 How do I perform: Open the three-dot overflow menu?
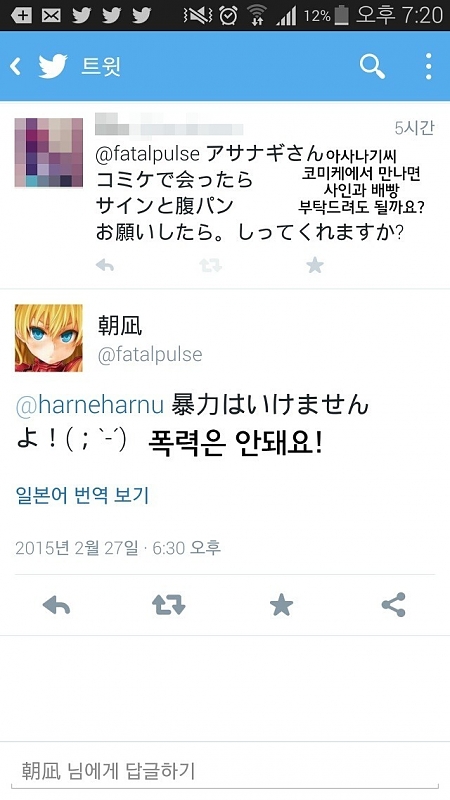tap(429, 66)
